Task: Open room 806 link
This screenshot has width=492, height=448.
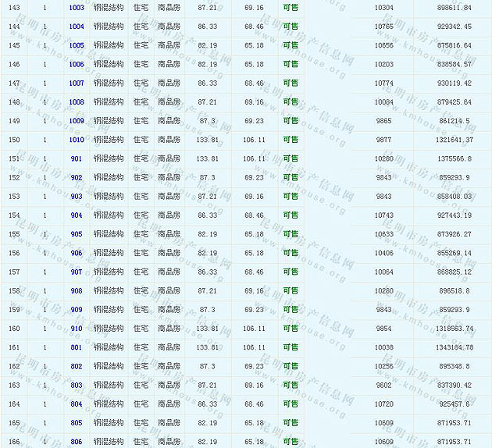Action: (x=76, y=442)
